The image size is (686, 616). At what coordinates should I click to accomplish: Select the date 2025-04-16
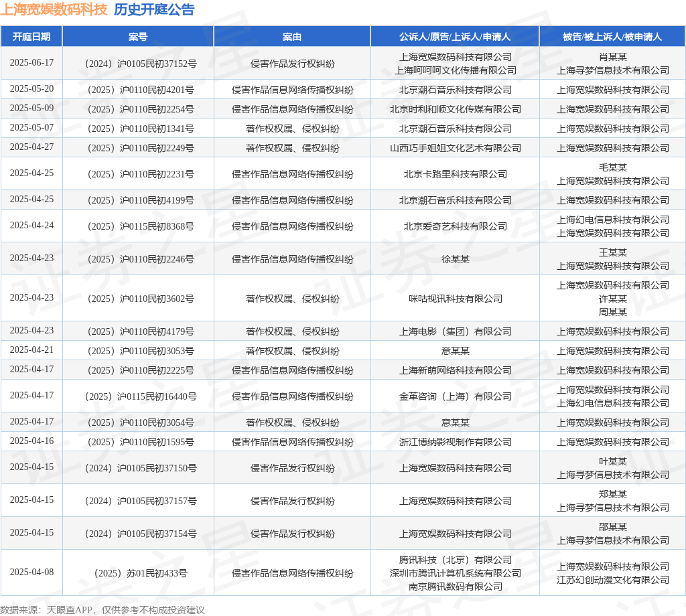32,441
